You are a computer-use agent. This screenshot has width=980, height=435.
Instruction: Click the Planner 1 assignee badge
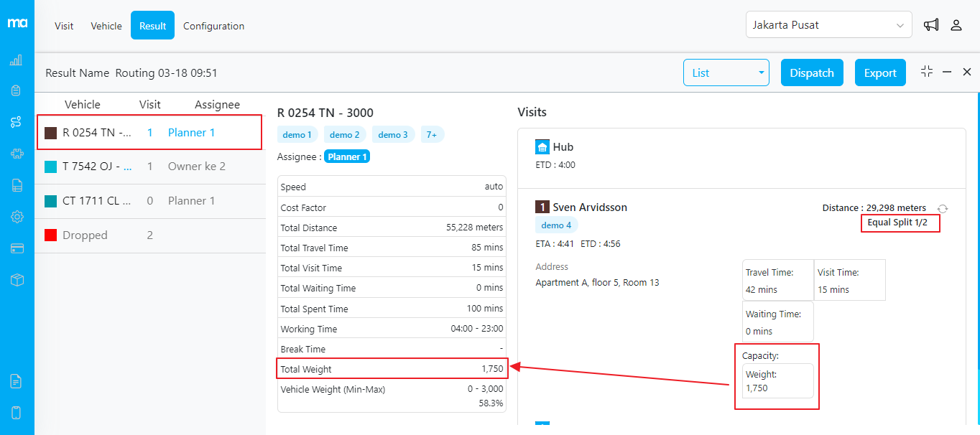(347, 156)
